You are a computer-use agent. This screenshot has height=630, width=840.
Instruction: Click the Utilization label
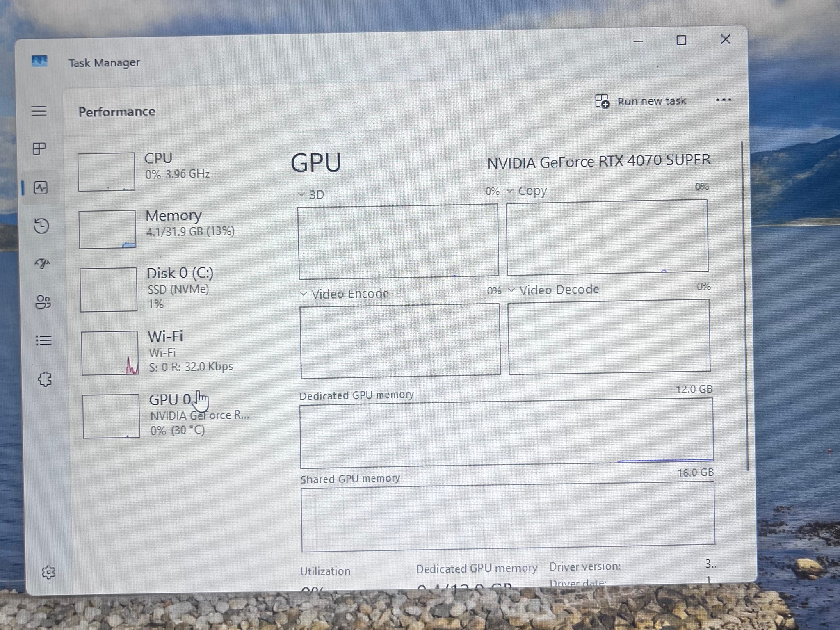pos(325,571)
